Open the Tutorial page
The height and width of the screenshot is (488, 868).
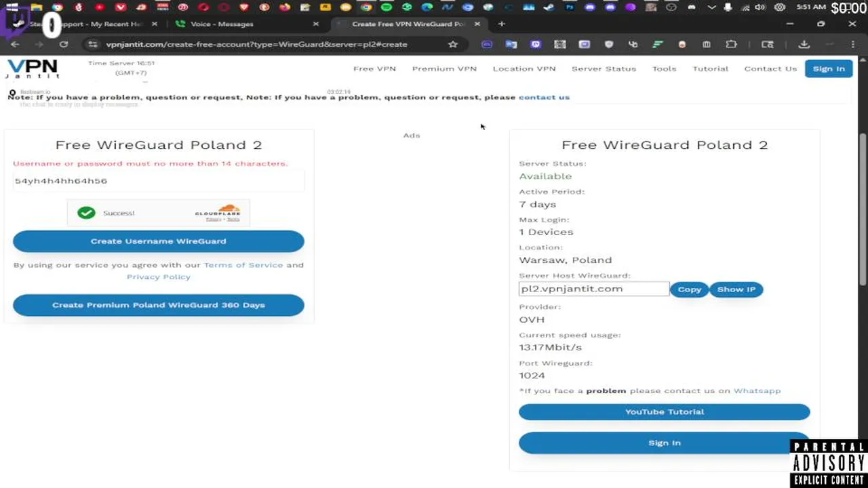[x=710, y=68]
